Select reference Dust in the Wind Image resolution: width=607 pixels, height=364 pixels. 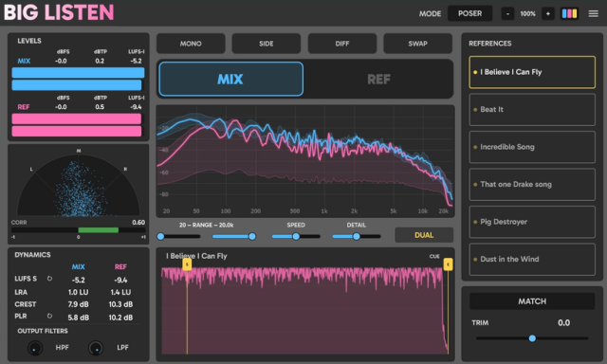[x=532, y=259]
